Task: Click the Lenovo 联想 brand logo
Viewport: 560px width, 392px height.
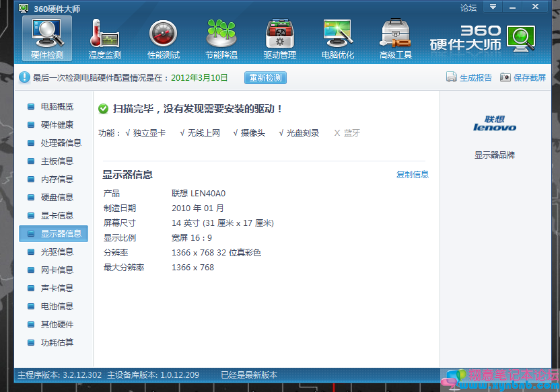Action: [x=495, y=124]
